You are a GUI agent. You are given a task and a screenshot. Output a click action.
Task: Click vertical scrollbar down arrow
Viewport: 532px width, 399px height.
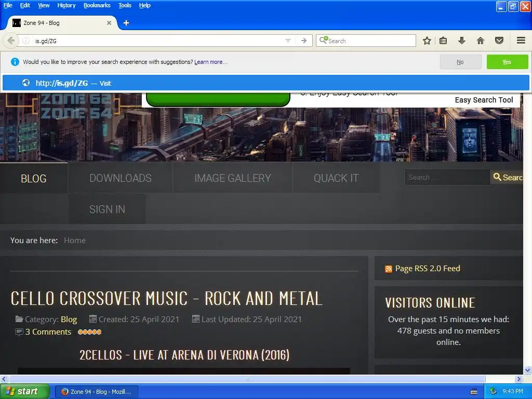[527, 370]
